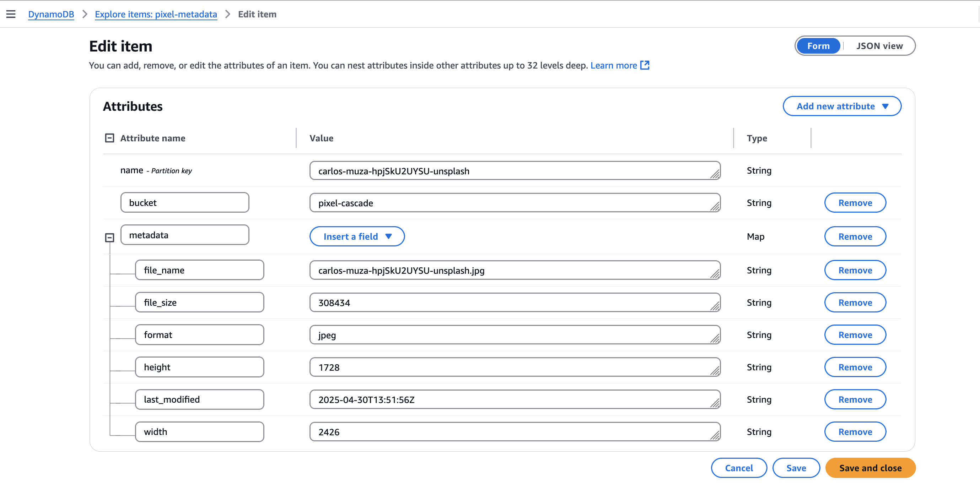
Task: Edit the name partition key value
Action: point(515,171)
